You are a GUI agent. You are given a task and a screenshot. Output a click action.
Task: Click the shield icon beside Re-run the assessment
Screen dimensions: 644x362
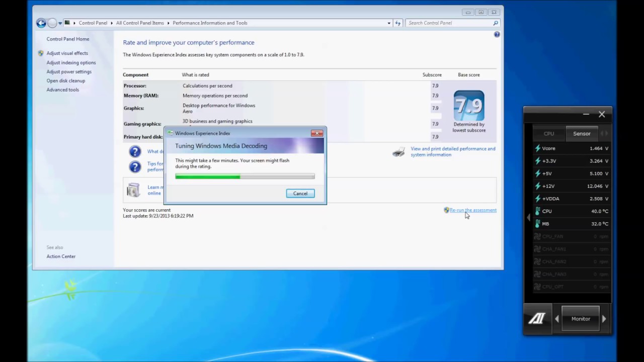[x=446, y=210]
